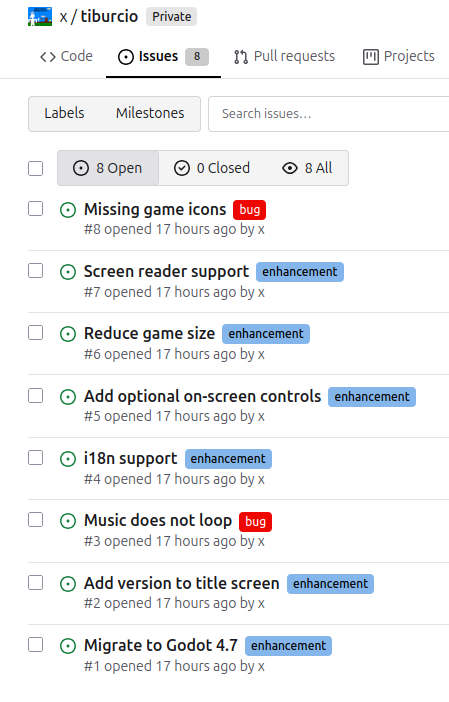This screenshot has width=449, height=702.
Task: Check the box for Screen reader support issue
Action: pos(35,271)
